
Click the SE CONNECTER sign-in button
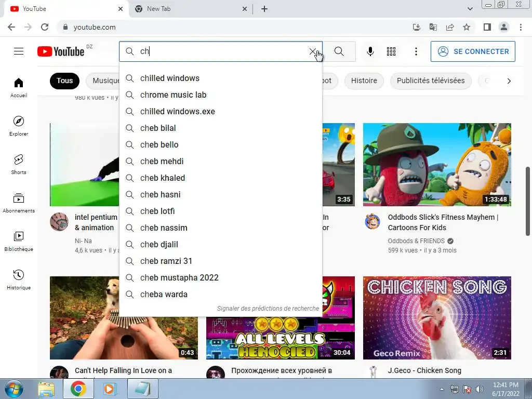coord(473,51)
